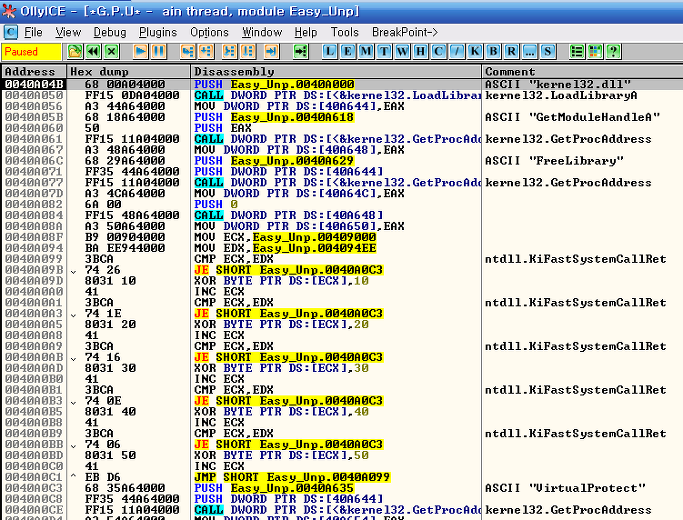Screen dimensions: 683x520
Task: Select JMP SHORT Easy_Unp.0040A099 instruction
Action: (x=292, y=477)
